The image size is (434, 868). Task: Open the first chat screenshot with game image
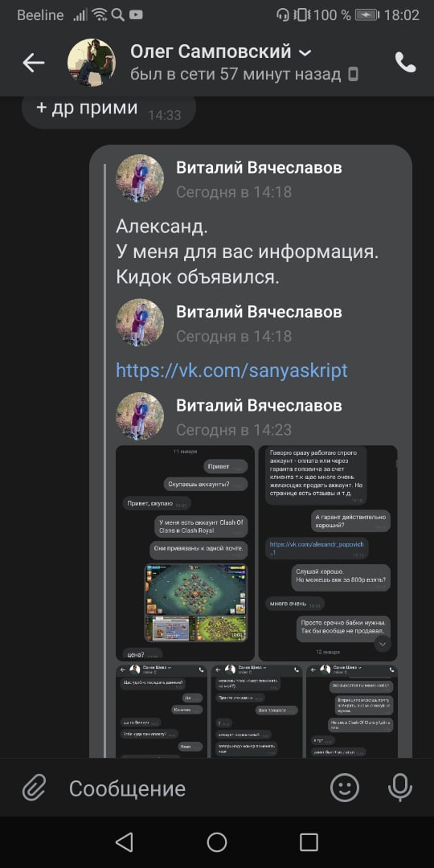[186, 553]
